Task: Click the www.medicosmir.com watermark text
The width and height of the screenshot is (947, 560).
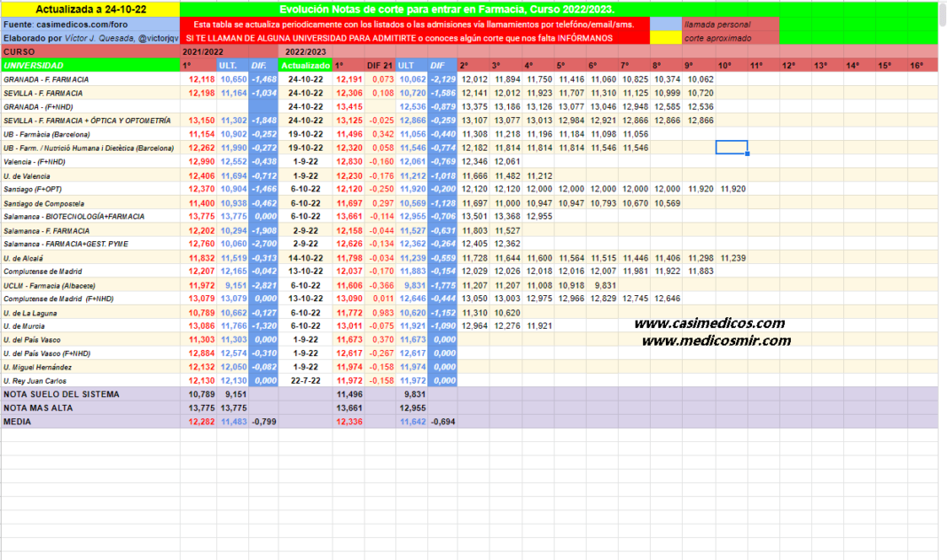Action: [x=716, y=341]
